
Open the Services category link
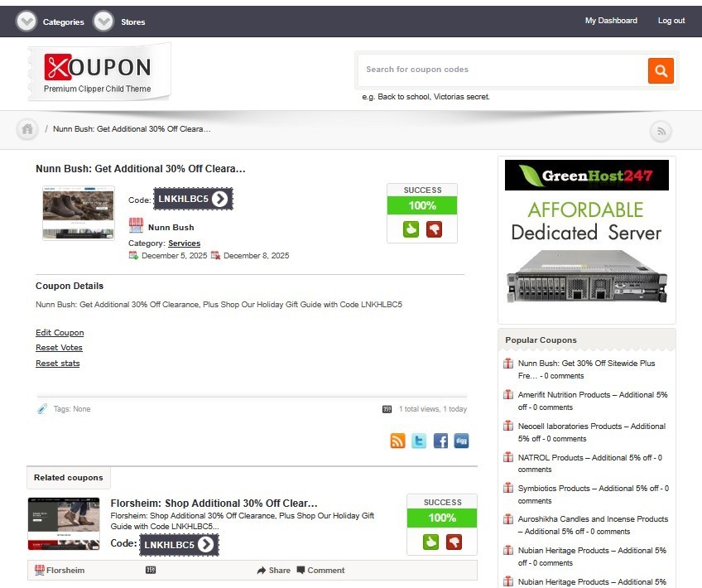pyautogui.click(x=184, y=243)
